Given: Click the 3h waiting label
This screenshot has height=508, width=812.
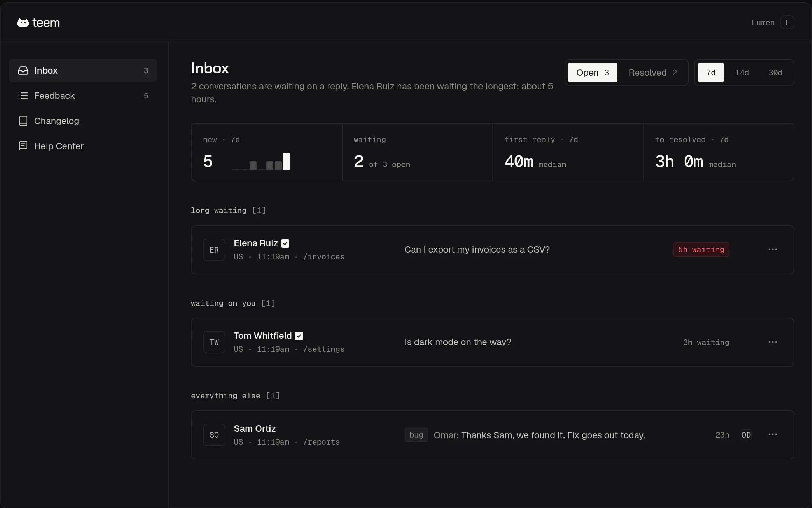Looking at the screenshot, I should tap(706, 342).
